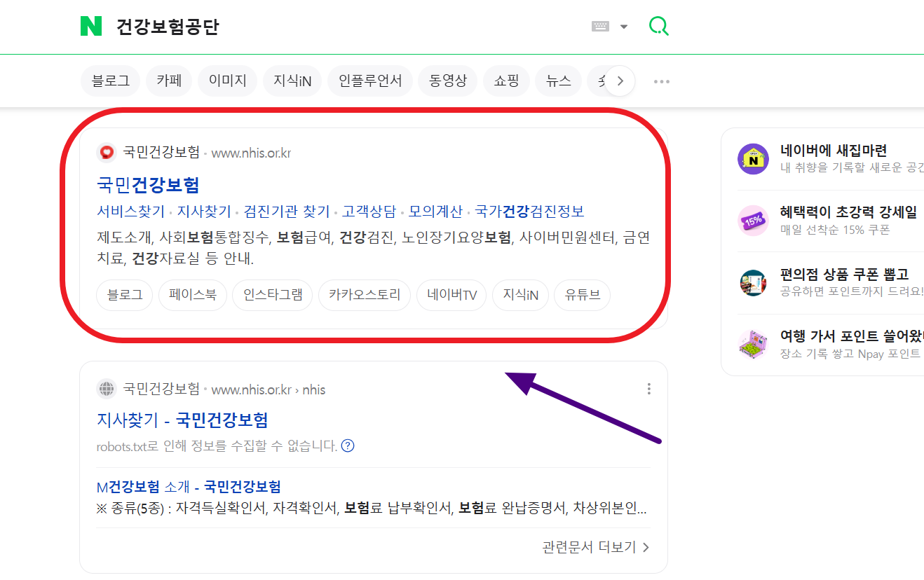Switch to the 인플루언서 search tab

(370, 81)
